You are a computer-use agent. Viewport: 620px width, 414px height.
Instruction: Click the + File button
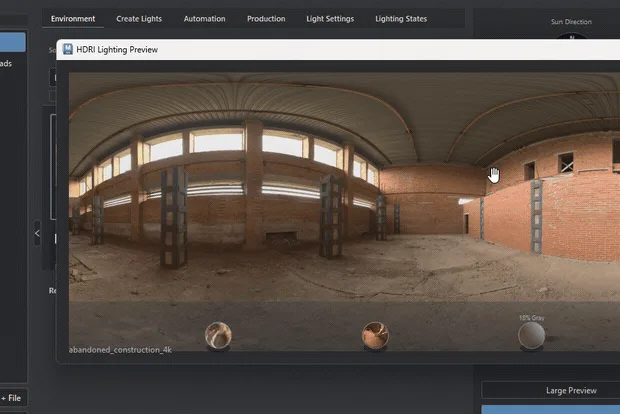tap(12, 398)
